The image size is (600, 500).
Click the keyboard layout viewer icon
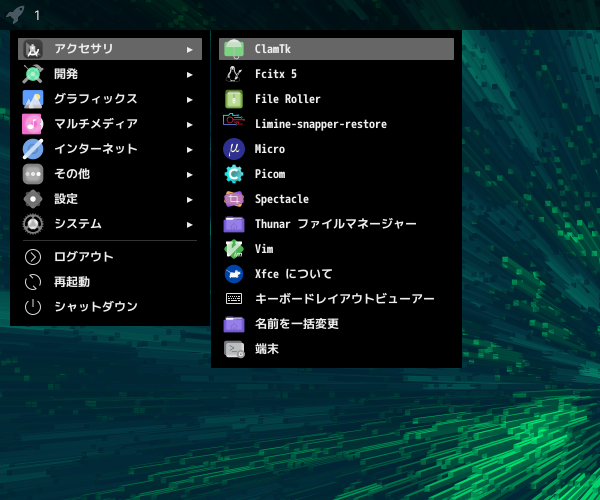(234, 299)
